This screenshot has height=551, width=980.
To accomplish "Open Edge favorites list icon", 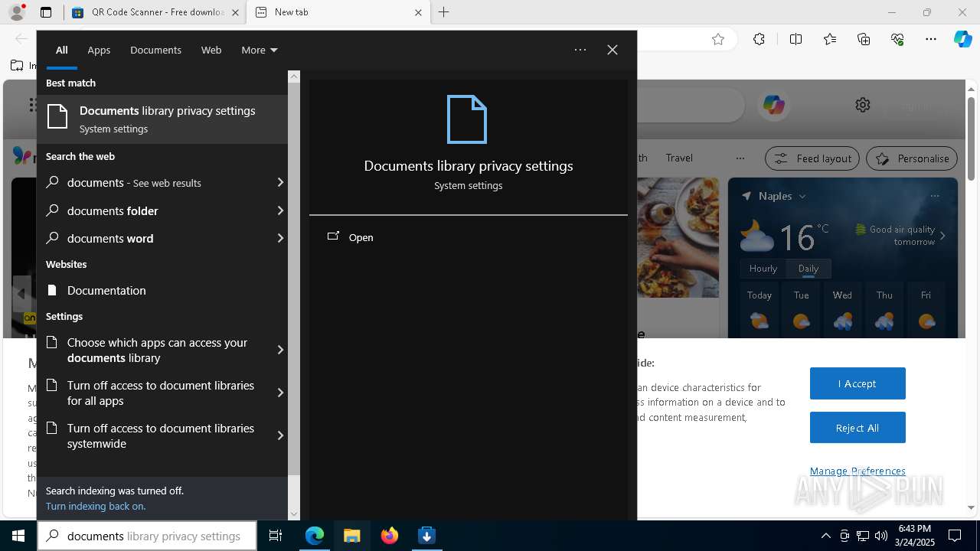I will tap(830, 40).
